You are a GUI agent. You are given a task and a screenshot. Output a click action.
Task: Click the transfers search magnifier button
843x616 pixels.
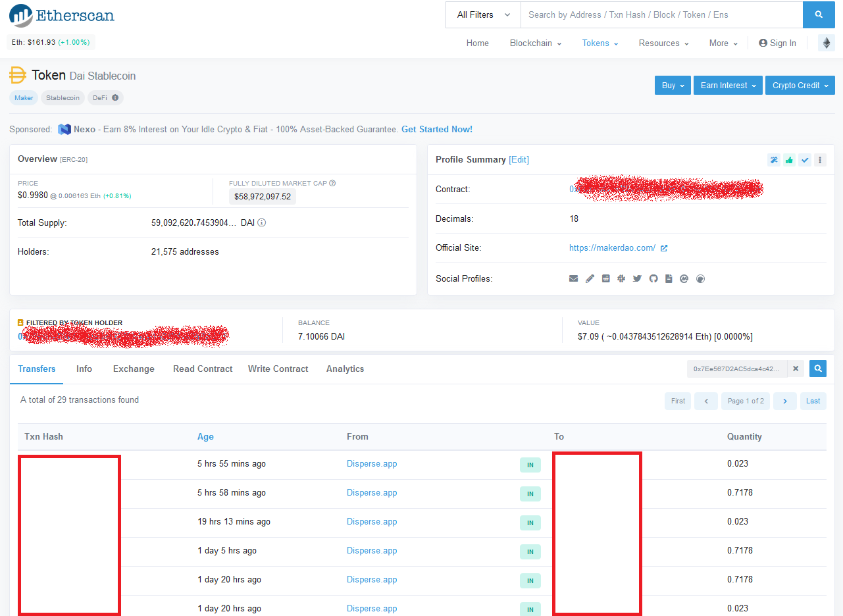coord(818,369)
